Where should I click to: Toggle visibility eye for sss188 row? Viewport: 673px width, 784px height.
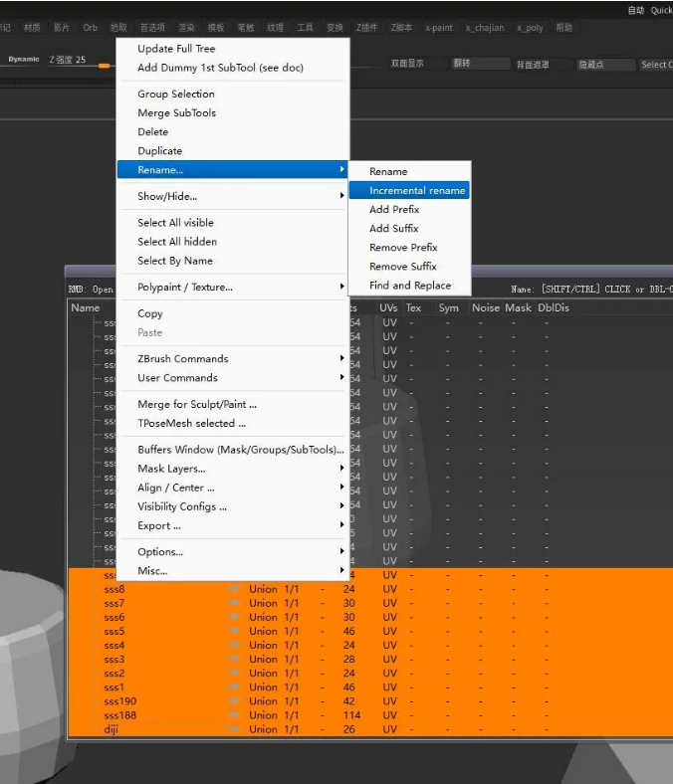pyautogui.click(x=233, y=714)
